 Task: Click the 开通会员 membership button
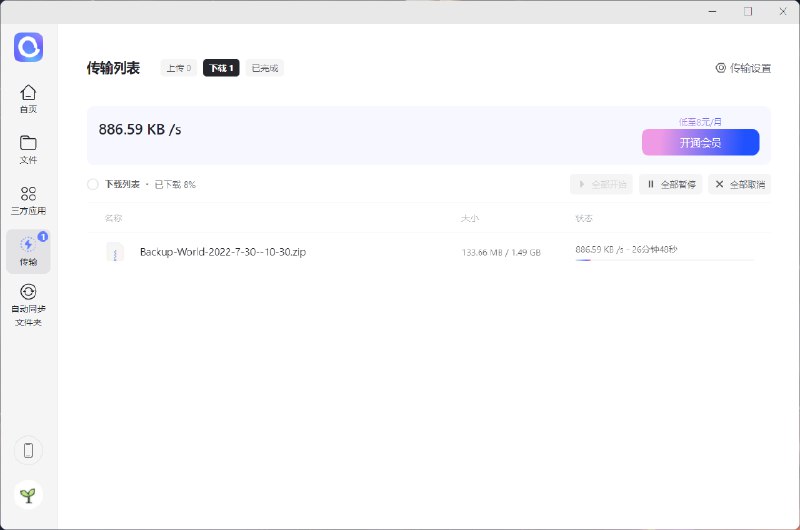700,143
